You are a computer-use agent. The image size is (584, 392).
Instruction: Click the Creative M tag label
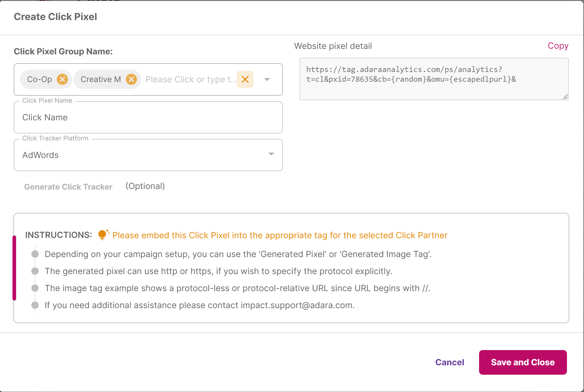pyautogui.click(x=101, y=79)
